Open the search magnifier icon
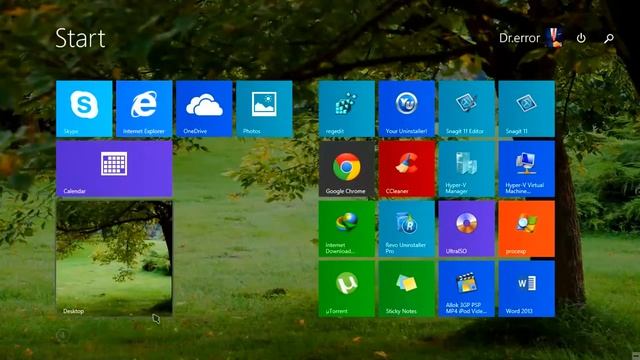This screenshot has width=640, height=360. tap(609, 38)
